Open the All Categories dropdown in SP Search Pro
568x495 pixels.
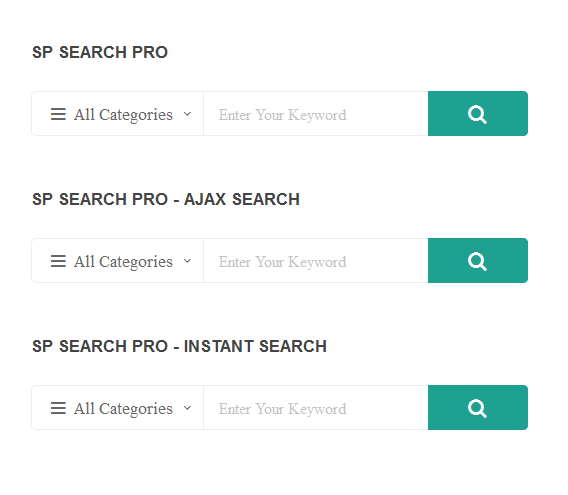[x=118, y=113]
